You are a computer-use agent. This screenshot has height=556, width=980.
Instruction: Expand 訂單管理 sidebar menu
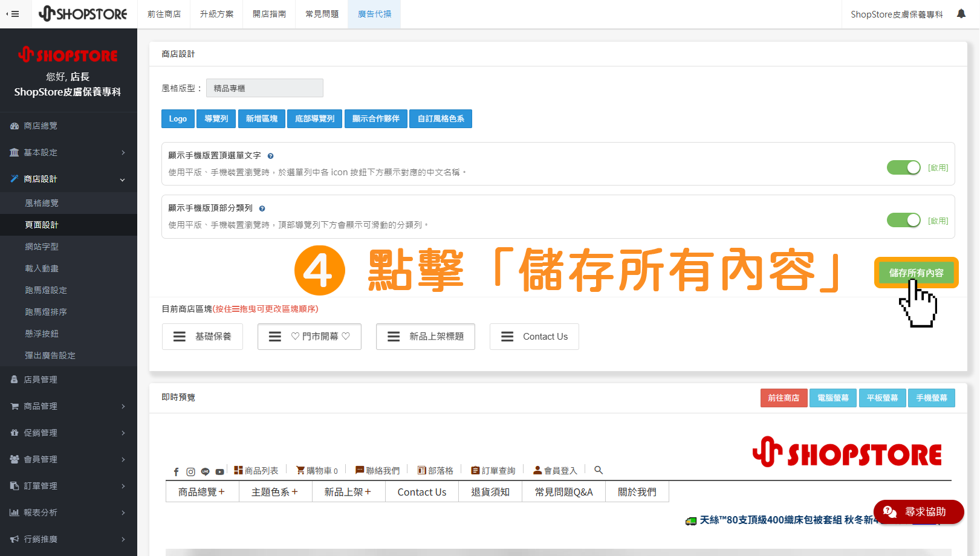click(x=68, y=486)
